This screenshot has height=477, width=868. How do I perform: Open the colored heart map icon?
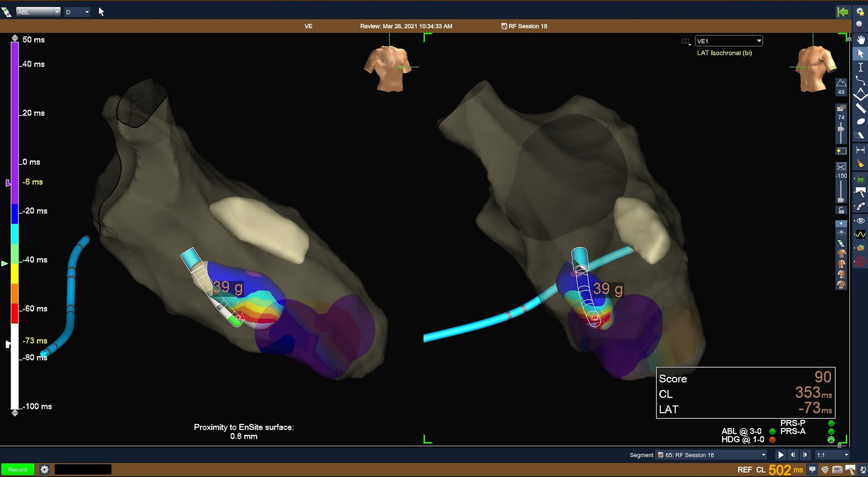[x=860, y=248]
